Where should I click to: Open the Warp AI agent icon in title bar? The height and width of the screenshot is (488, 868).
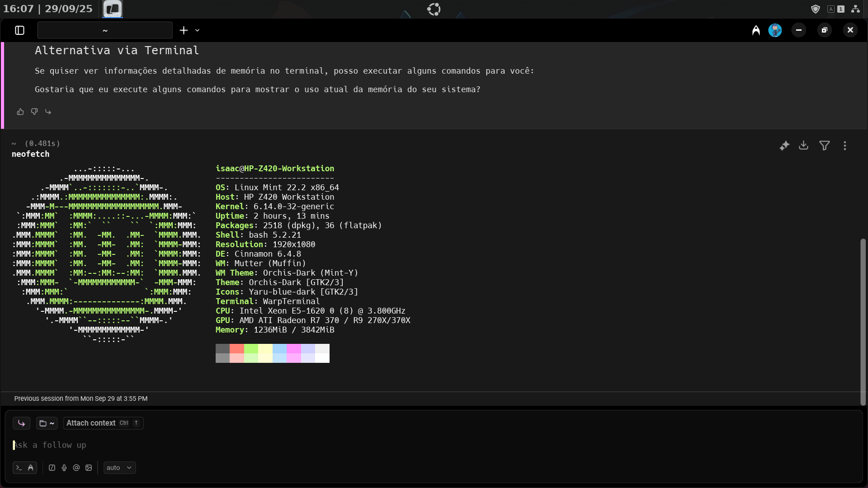click(x=756, y=30)
